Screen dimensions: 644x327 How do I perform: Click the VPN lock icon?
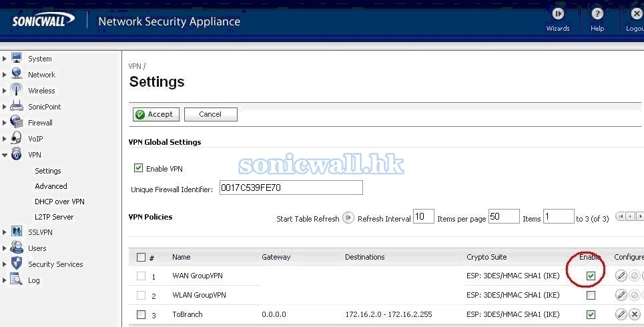[17, 154]
